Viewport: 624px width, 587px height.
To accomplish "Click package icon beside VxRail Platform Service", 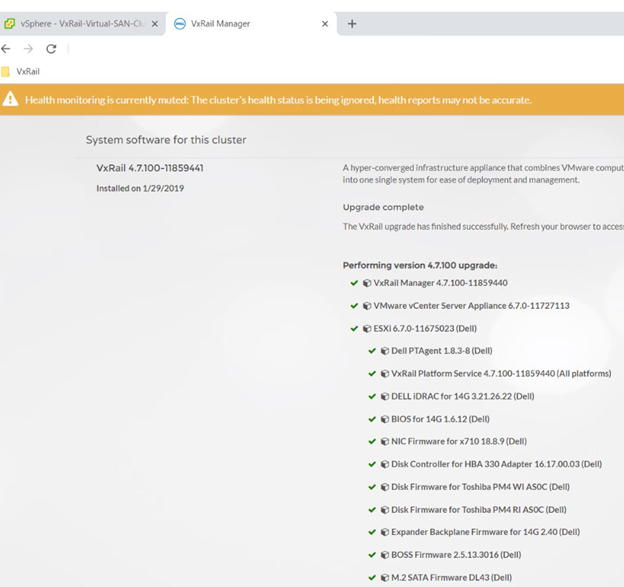I will [x=385, y=374].
